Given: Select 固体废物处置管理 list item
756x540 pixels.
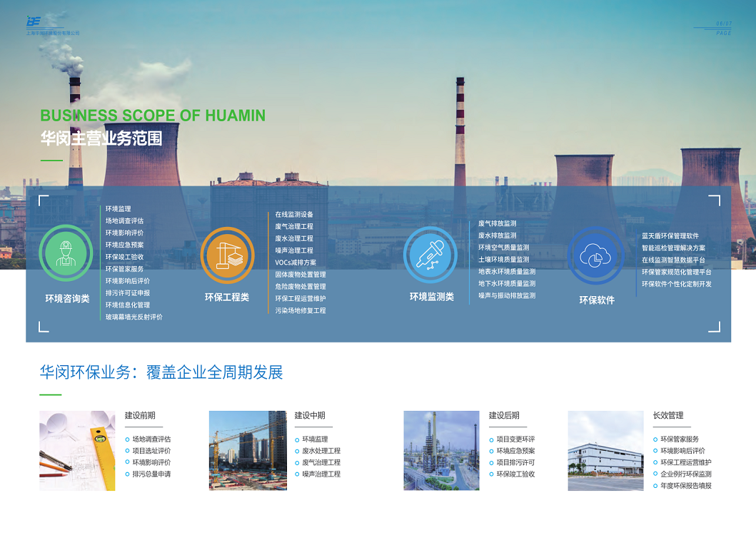Looking at the screenshot, I should 301,275.
